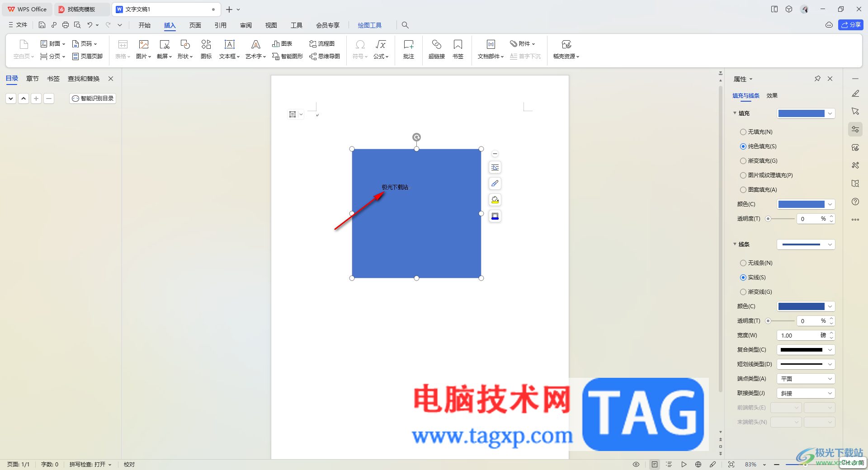Open the 线条 line style preset dropdown
The width and height of the screenshot is (868, 470).
(x=806, y=244)
